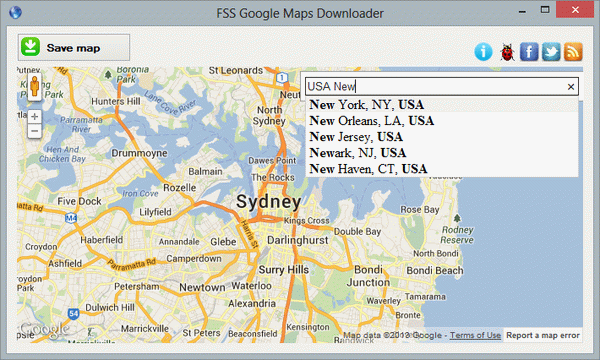600x360 pixels.
Task: Clear the search box with the X
Action: point(571,87)
